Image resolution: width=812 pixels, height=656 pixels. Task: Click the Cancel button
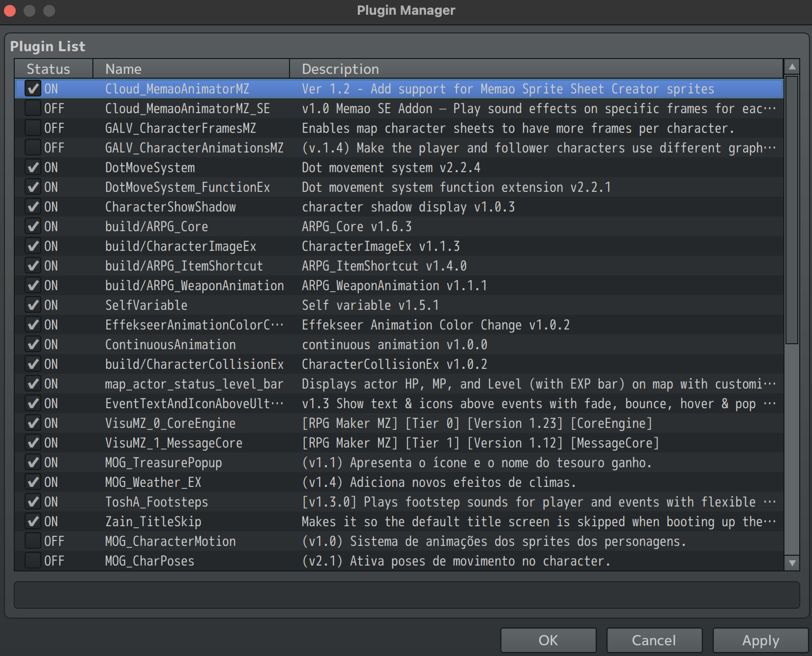(654, 640)
